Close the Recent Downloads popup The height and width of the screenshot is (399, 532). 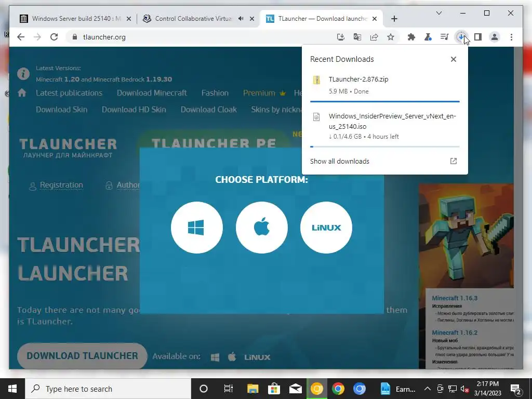click(453, 59)
